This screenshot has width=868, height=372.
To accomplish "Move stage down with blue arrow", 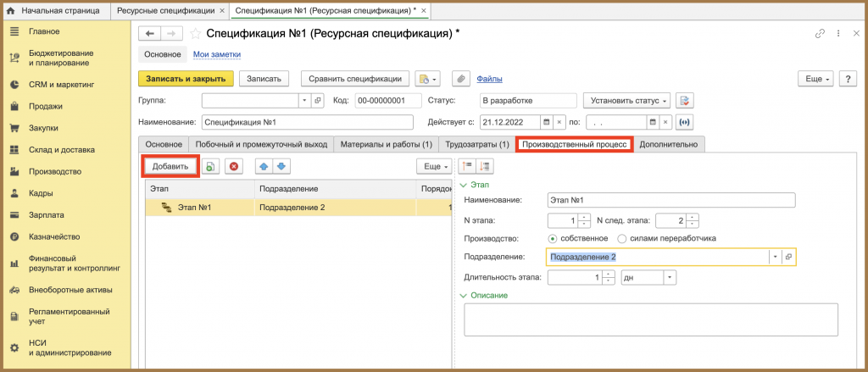I will tap(281, 166).
